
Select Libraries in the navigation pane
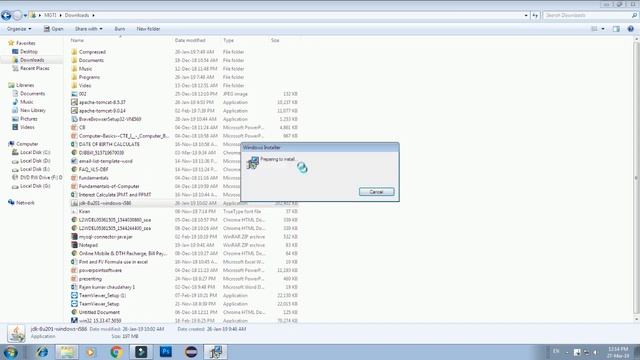tap(25, 85)
